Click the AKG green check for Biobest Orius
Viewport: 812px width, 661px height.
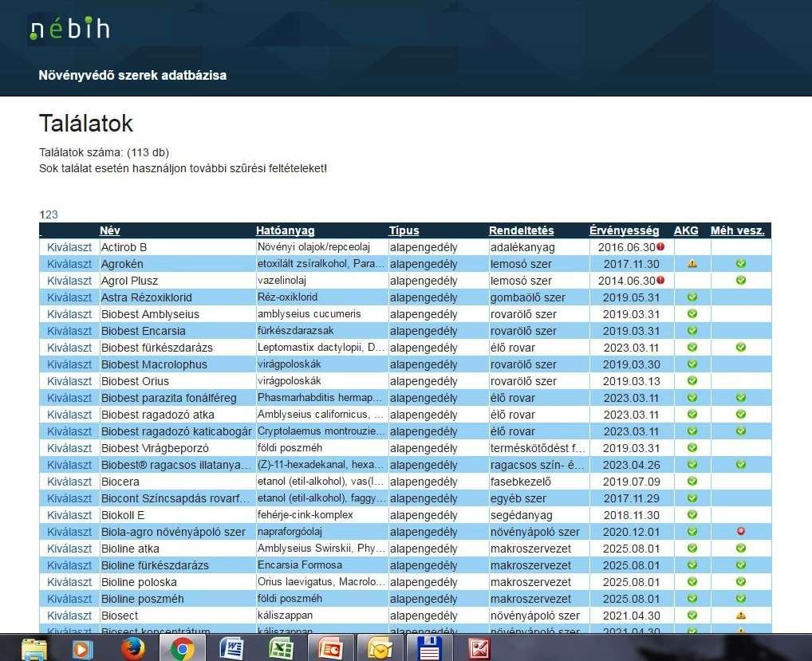pos(692,380)
